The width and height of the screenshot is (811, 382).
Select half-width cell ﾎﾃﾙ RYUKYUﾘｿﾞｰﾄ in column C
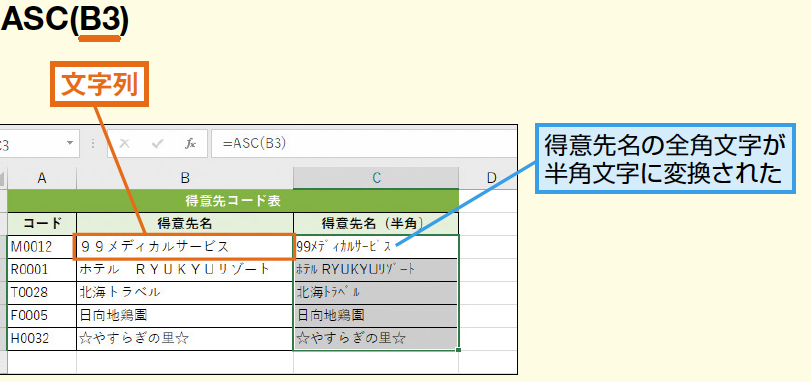click(376, 270)
